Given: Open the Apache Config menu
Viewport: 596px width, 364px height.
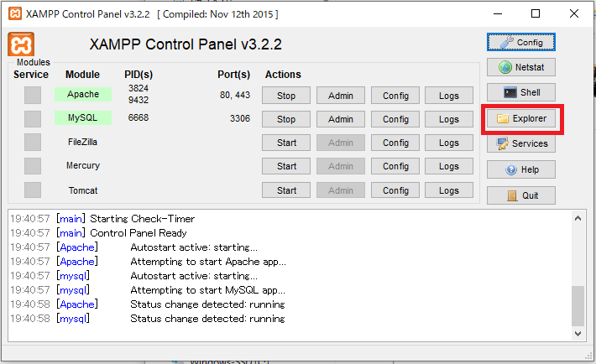Looking at the screenshot, I should (395, 96).
